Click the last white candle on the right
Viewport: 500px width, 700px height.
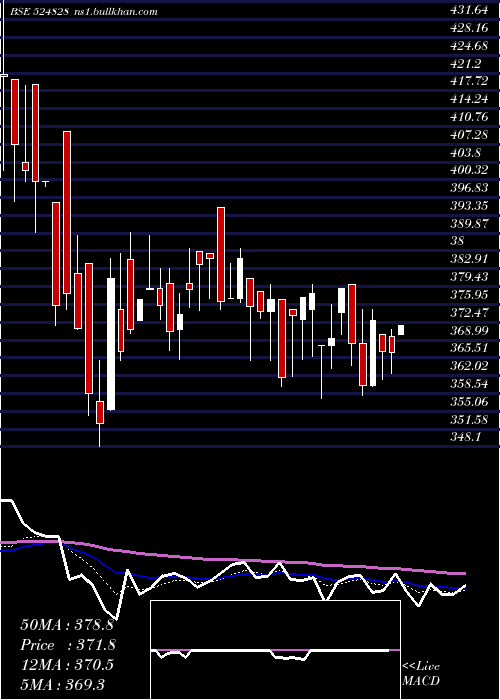pyautogui.click(x=401, y=329)
